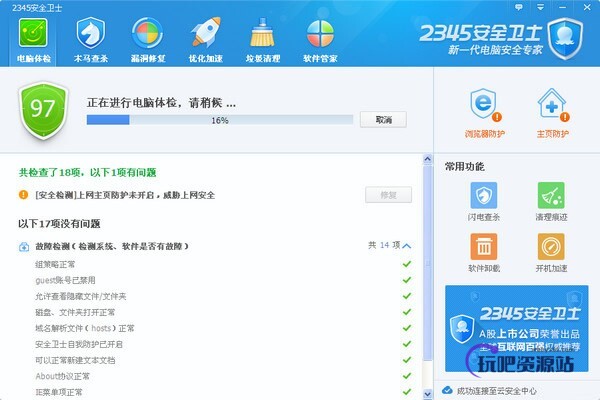Click green checkmark for guest账号已禁用

407,280
